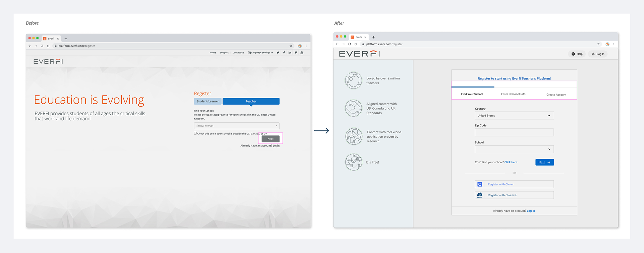Open Contact Us link in Before header

[238, 53]
